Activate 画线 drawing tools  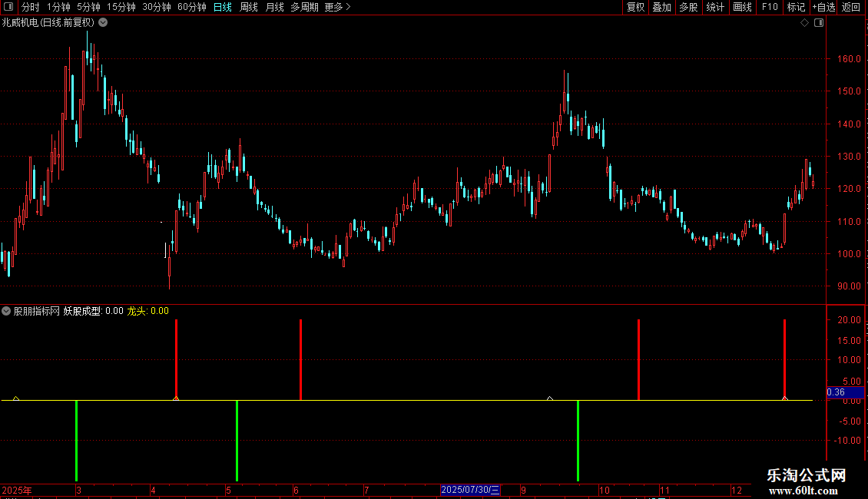coord(742,7)
